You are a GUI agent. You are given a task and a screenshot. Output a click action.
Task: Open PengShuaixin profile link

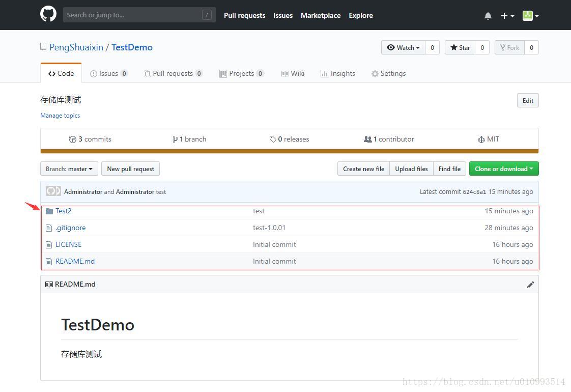tap(76, 47)
